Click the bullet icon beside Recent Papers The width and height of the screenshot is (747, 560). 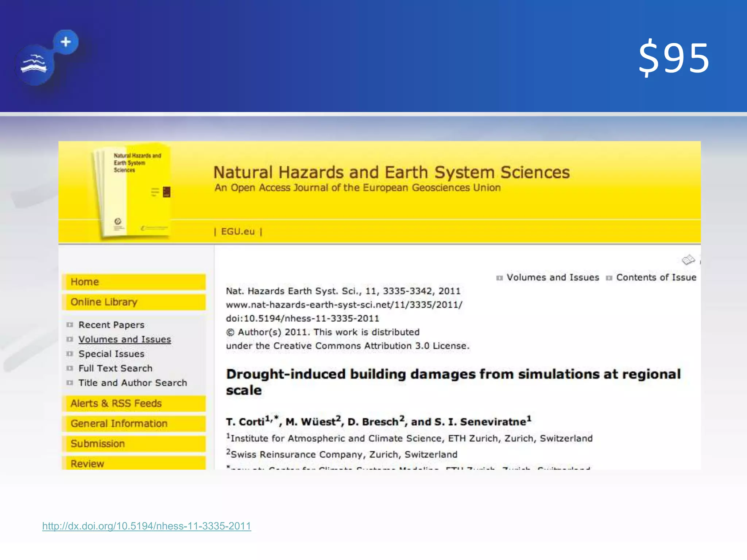tap(70, 324)
